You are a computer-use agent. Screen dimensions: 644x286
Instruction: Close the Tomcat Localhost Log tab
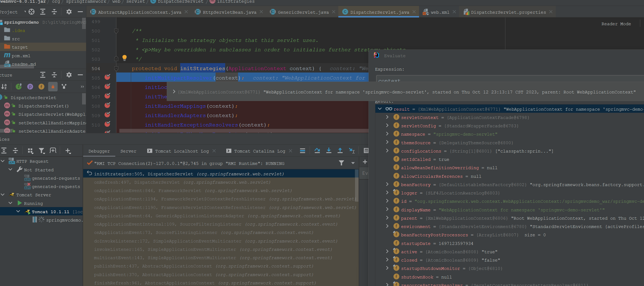click(214, 151)
